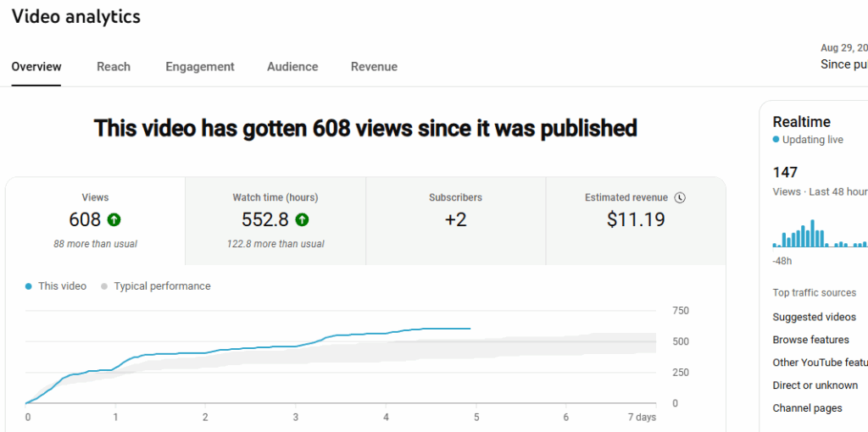Click blue dot for This video legend
Image resolution: width=868 pixels, height=432 pixels.
tap(30, 286)
